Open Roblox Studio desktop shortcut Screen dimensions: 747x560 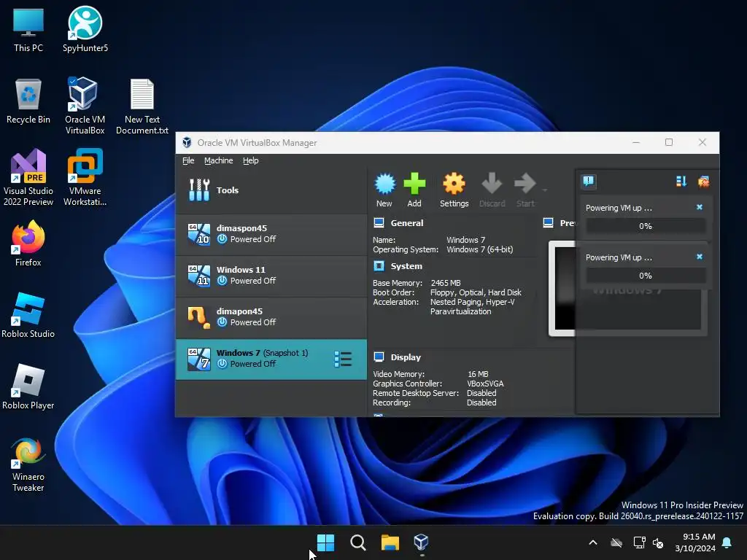coord(28,315)
